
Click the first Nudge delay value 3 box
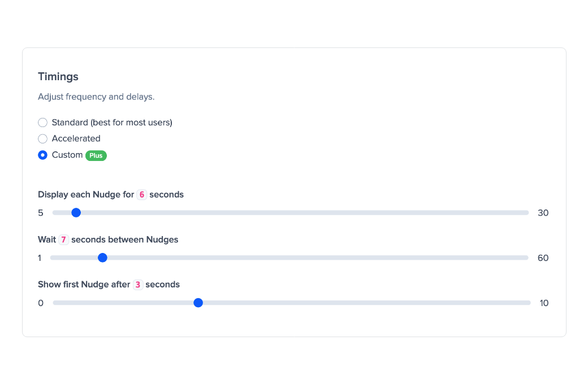138,285
